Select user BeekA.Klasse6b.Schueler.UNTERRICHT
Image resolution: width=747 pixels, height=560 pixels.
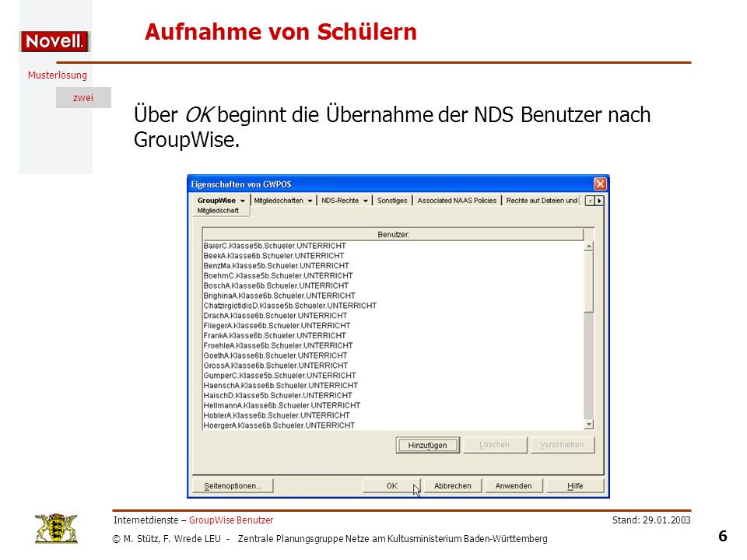click(274, 256)
